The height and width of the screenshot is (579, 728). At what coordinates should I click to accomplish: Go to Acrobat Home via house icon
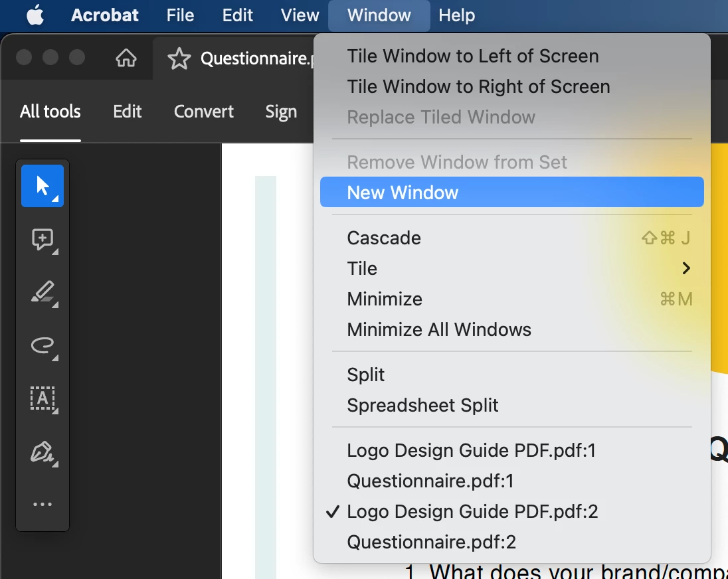tap(126, 58)
